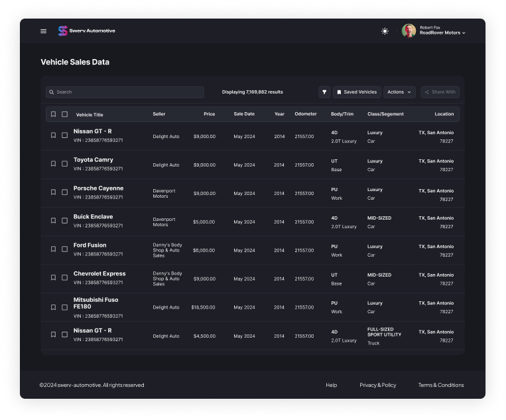Click Davenport Motors seller in Porsche Cayenne row
The height and width of the screenshot is (420, 506).
[164, 193]
